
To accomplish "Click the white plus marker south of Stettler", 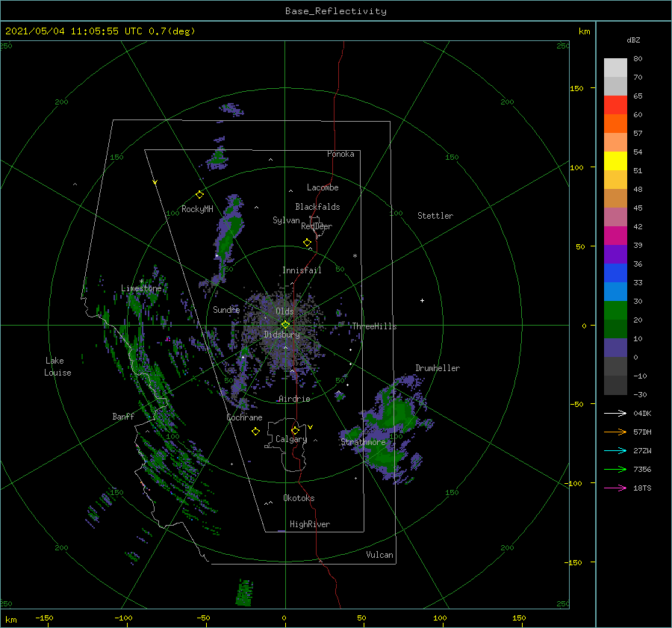I will [422, 300].
